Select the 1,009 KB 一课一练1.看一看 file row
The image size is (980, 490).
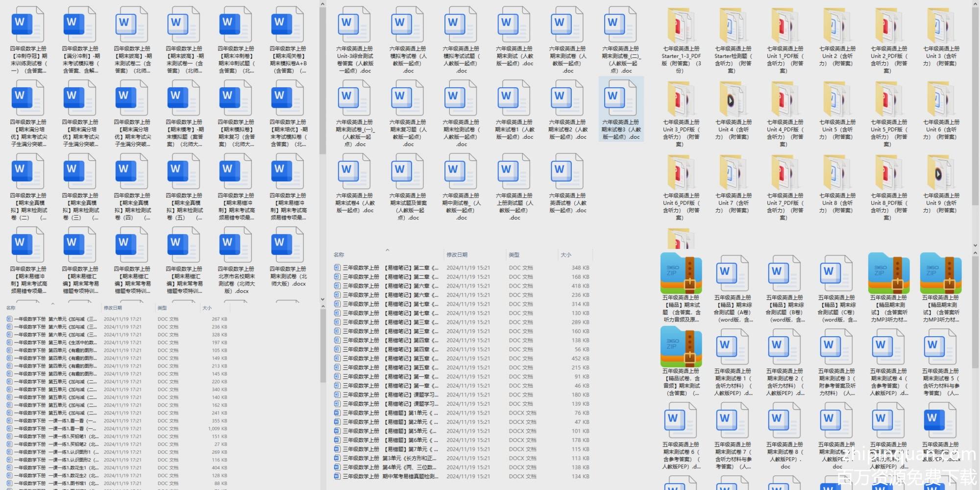point(54,429)
